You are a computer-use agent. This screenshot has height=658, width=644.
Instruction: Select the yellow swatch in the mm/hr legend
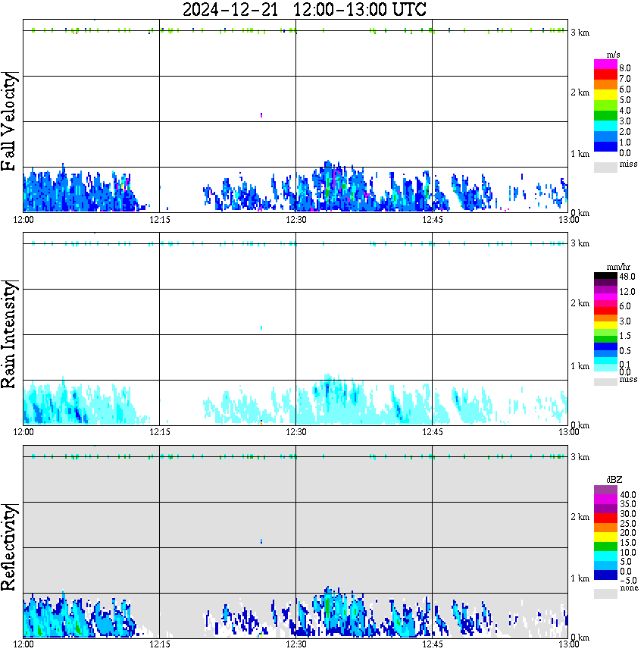click(605, 325)
